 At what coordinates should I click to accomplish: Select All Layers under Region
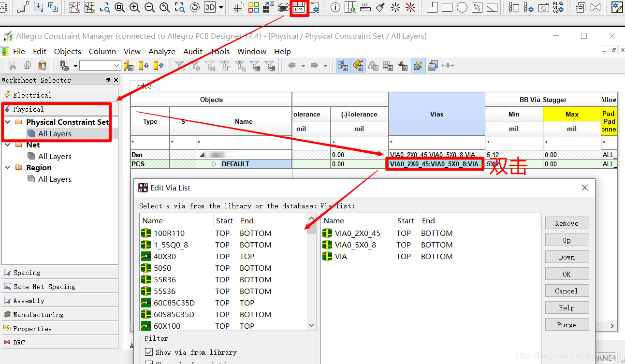(x=55, y=179)
